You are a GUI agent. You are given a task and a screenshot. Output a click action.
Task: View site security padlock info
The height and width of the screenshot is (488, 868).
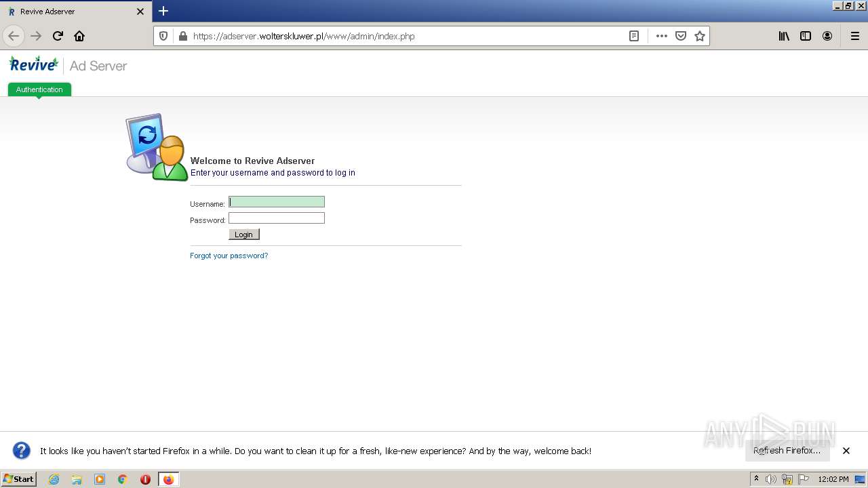click(182, 36)
